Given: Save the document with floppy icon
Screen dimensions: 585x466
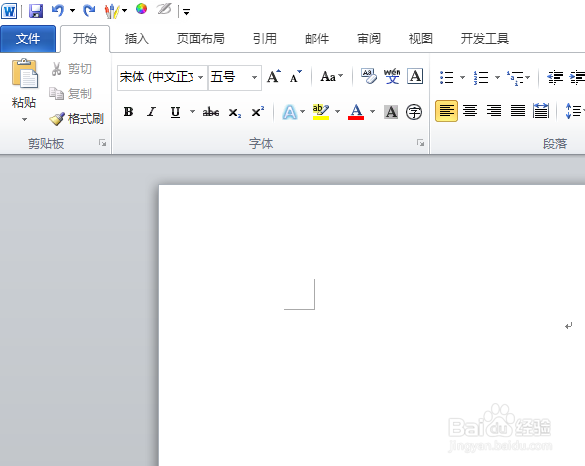Looking at the screenshot, I should click(36, 11).
